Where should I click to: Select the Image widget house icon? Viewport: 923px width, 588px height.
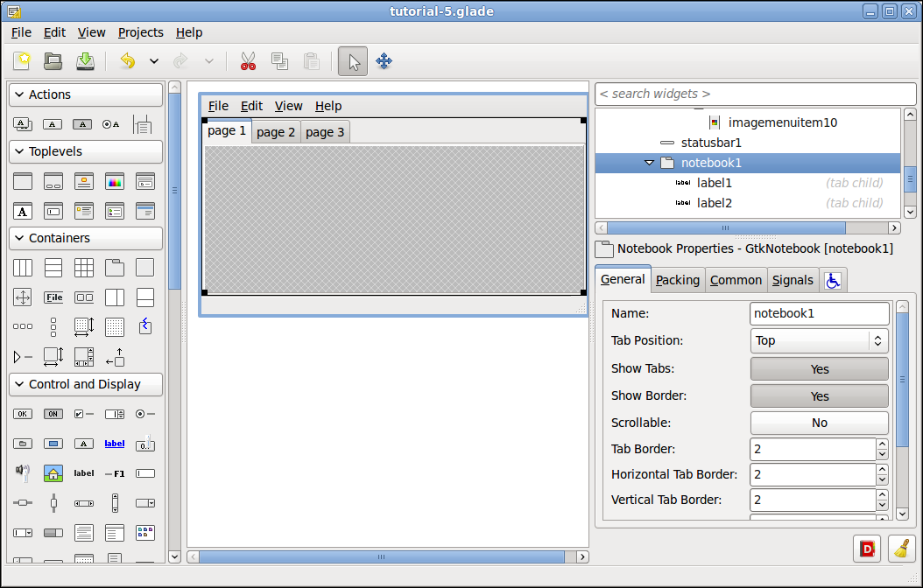53,472
